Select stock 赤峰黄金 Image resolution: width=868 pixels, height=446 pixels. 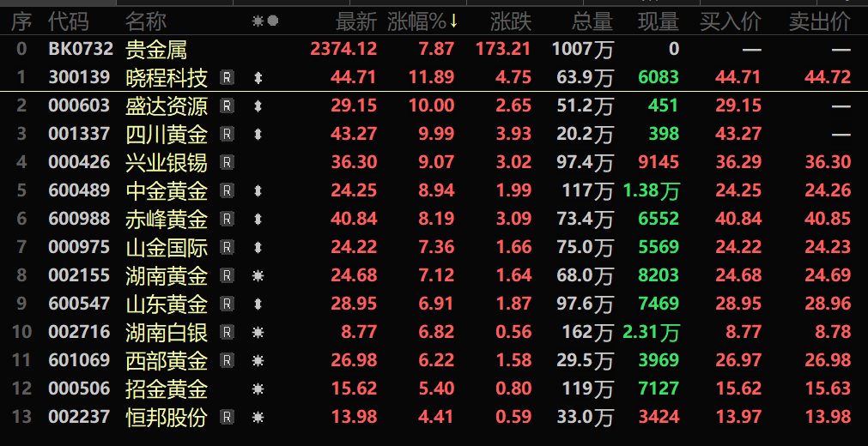pos(167,219)
